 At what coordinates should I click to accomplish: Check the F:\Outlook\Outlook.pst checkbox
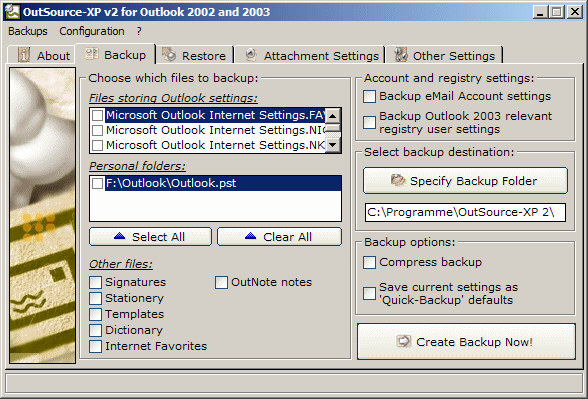click(x=98, y=183)
